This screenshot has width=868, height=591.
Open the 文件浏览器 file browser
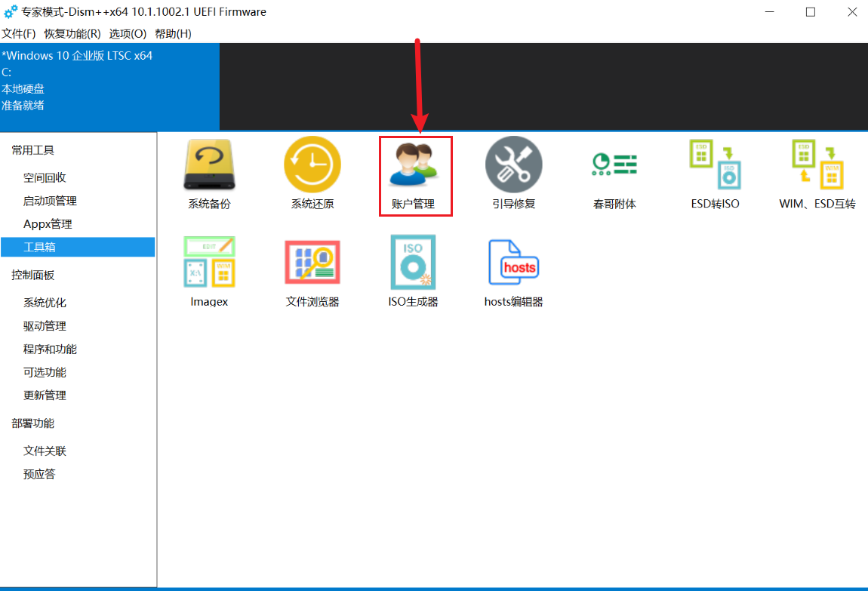click(312, 272)
